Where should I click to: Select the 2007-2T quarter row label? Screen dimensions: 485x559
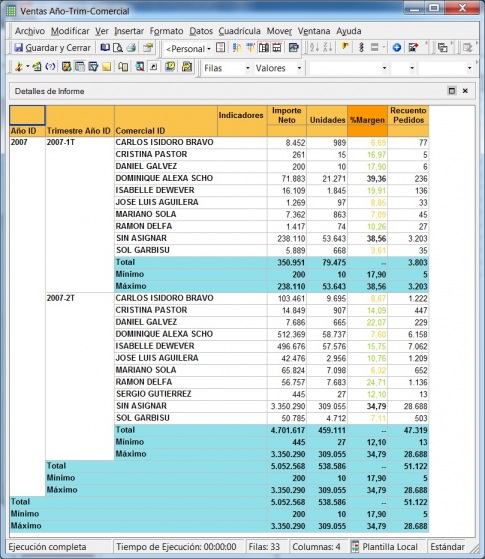[61, 298]
